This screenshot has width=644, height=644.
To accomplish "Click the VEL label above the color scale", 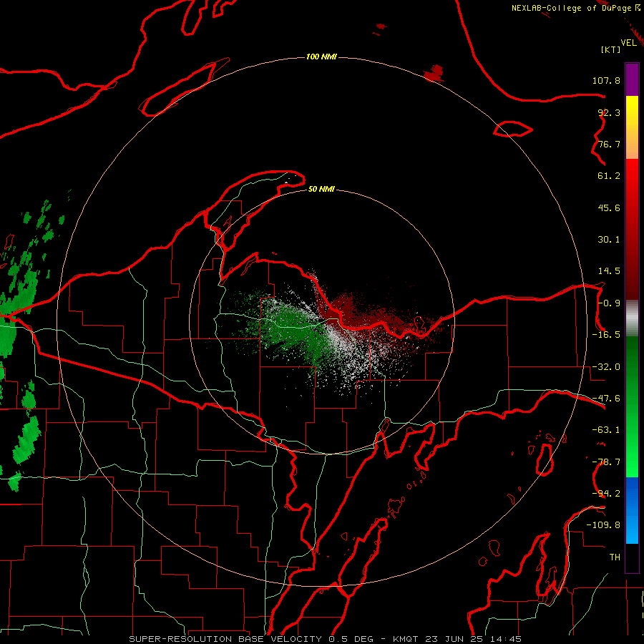I will 628,42.
